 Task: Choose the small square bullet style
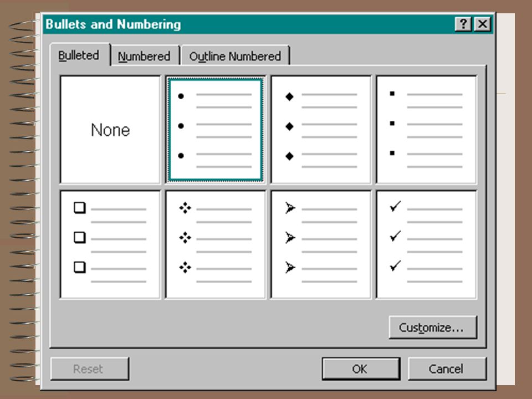pos(427,130)
